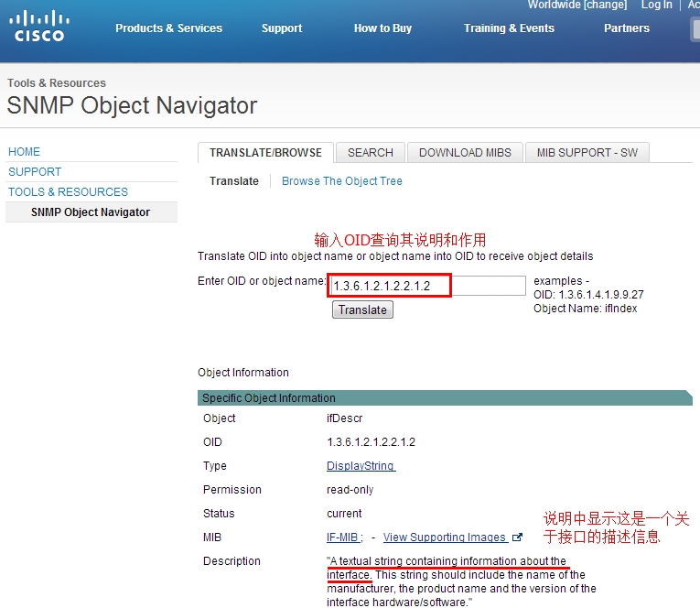Open the IF-MIB link
700x608 pixels.
(343, 537)
